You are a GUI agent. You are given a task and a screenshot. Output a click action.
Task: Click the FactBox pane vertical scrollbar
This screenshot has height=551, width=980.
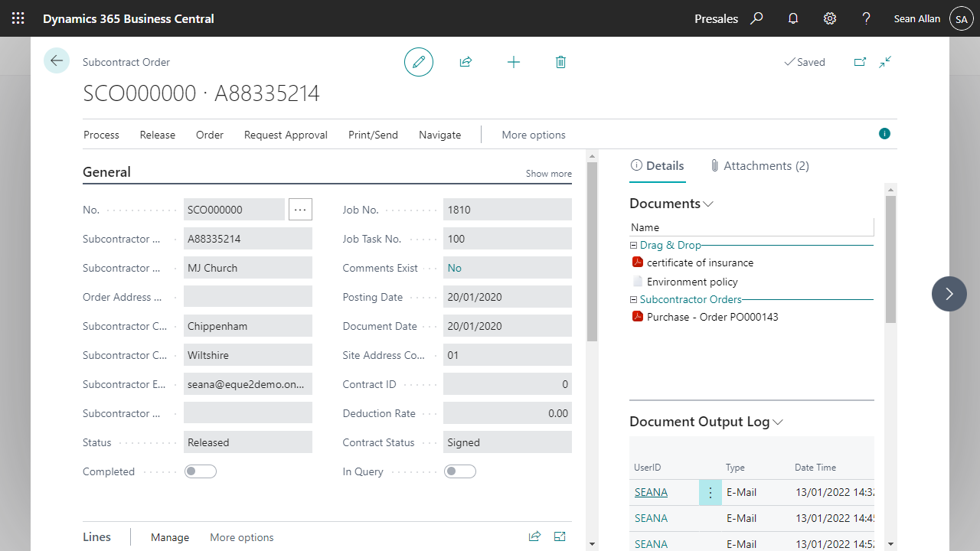[890, 260]
